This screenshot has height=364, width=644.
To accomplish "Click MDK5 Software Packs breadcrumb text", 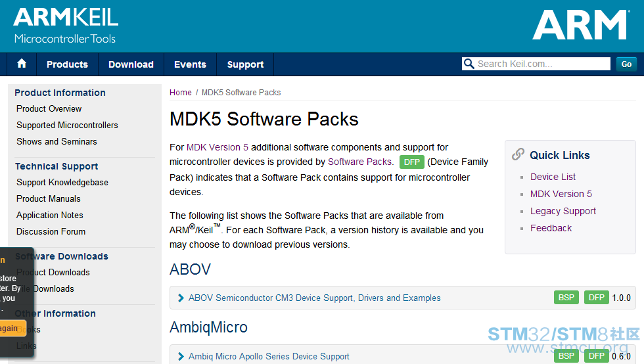I will click(241, 93).
